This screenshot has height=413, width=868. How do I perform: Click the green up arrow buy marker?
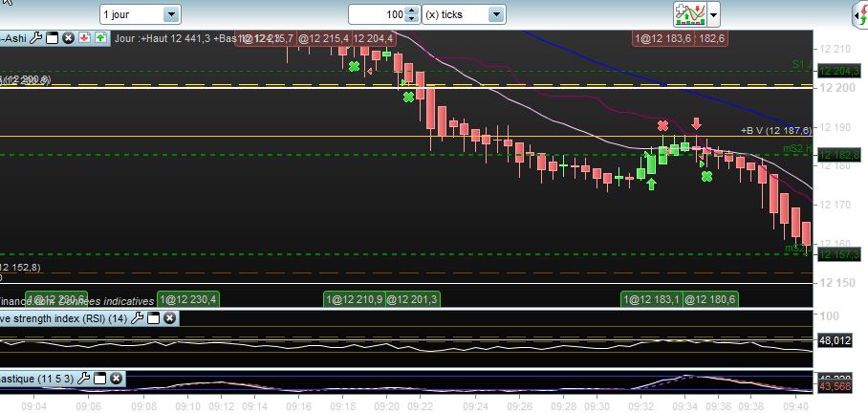click(x=652, y=185)
